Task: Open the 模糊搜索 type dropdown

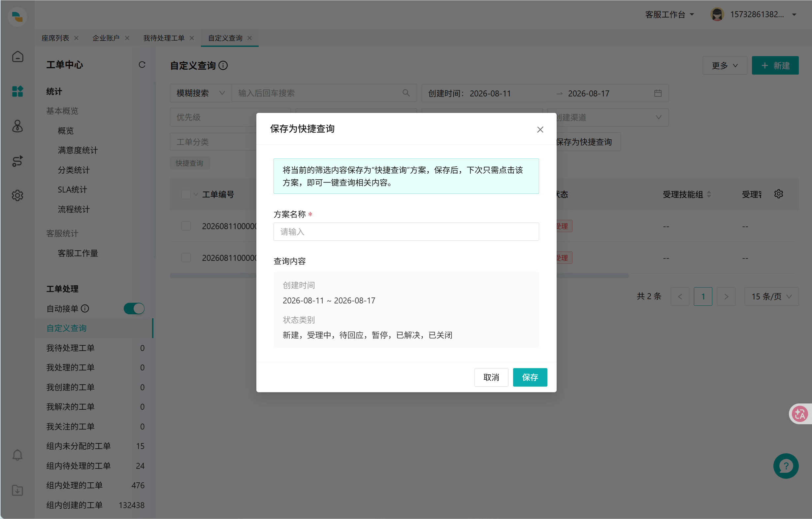Action: (201, 93)
